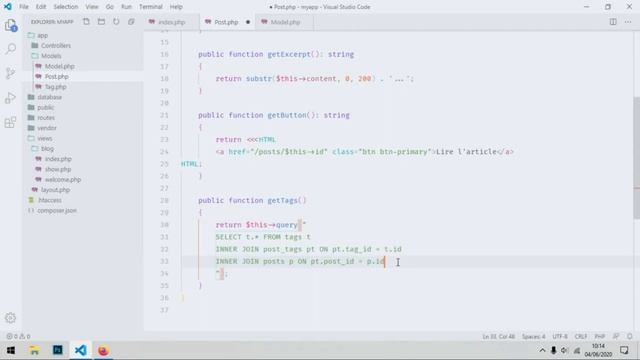Open the Terminal menu
The image size is (640, 360).
pos(151,7)
